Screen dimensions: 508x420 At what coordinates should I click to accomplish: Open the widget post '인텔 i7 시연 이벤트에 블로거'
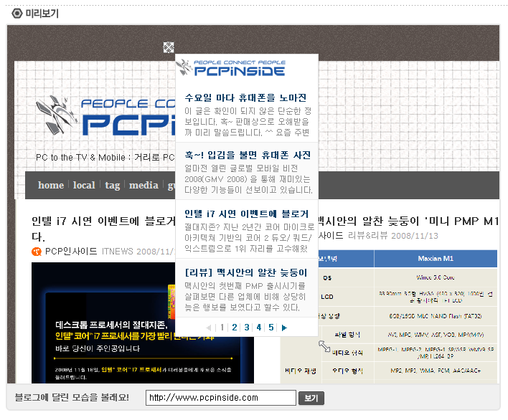(x=247, y=214)
